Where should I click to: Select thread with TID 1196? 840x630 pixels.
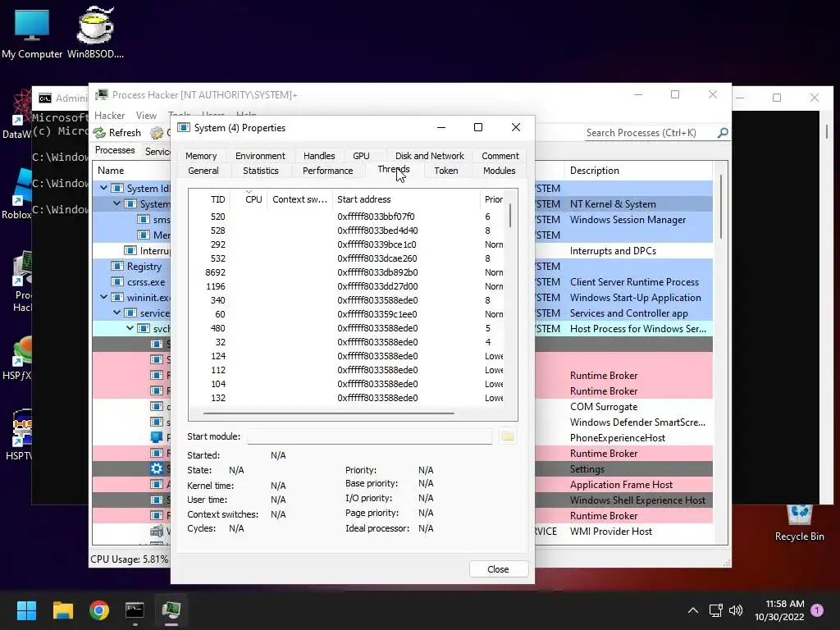point(346,286)
